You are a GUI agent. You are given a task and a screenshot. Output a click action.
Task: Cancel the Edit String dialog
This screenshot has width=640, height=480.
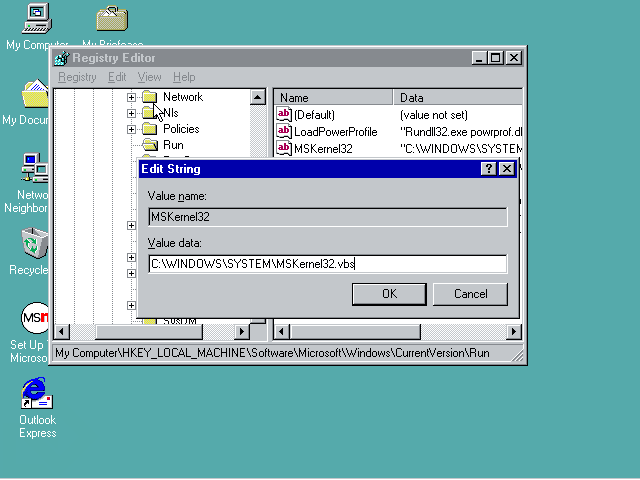(470, 294)
